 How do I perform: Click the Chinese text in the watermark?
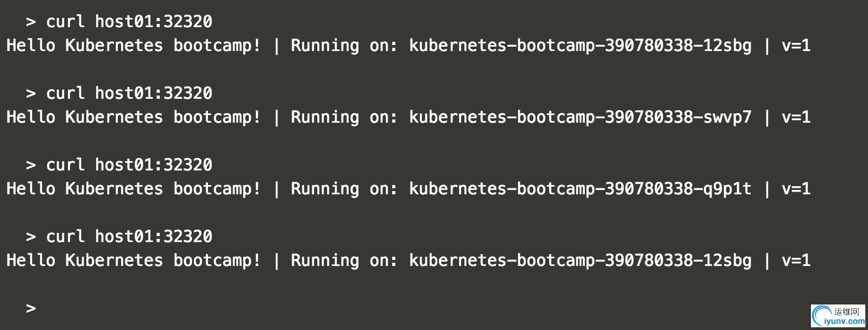point(847,312)
